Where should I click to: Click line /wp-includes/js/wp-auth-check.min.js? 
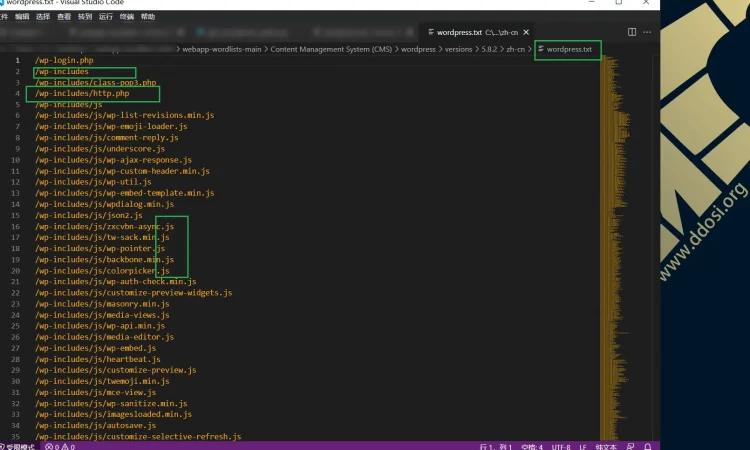[x=115, y=281]
